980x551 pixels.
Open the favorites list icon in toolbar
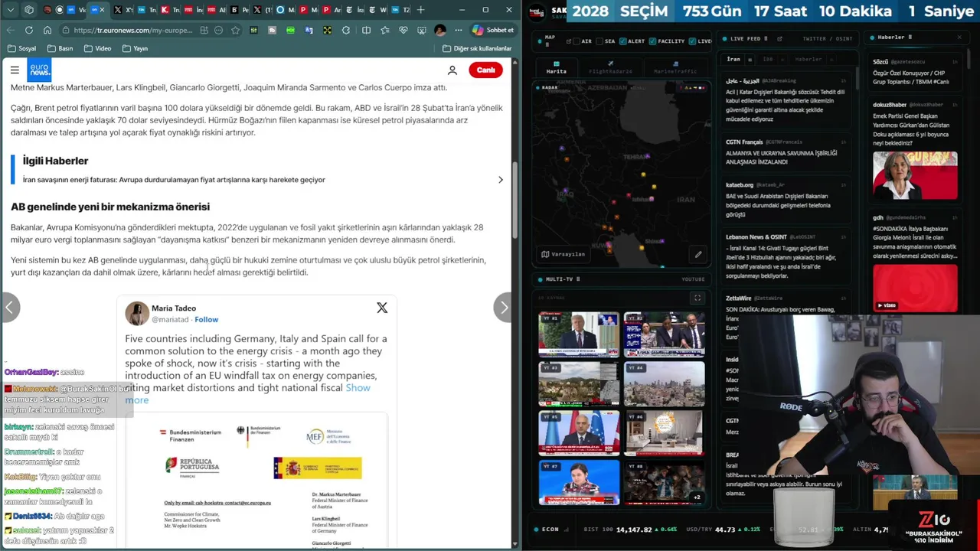pos(385,30)
